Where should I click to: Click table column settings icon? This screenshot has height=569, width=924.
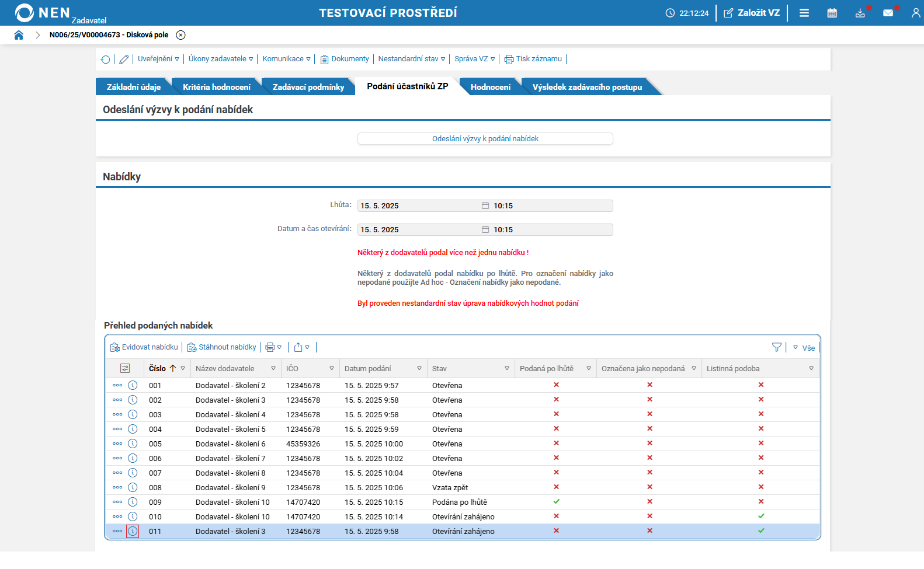pyautogui.click(x=125, y=368)
